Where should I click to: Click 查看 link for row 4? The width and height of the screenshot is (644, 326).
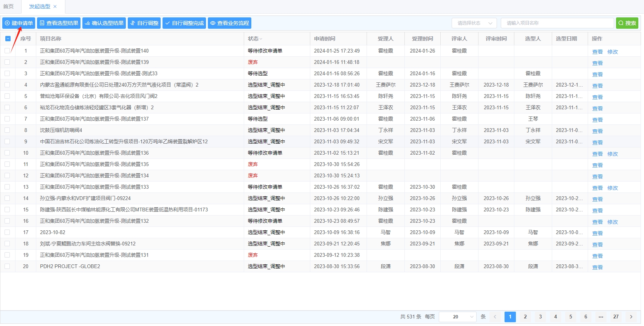(597, 86)
